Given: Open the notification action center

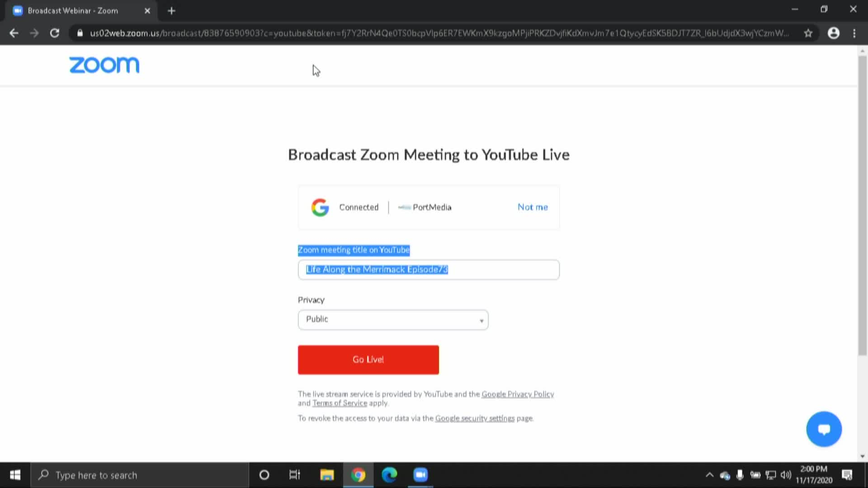Looking at the screenshot, I should tap(847, 475).
